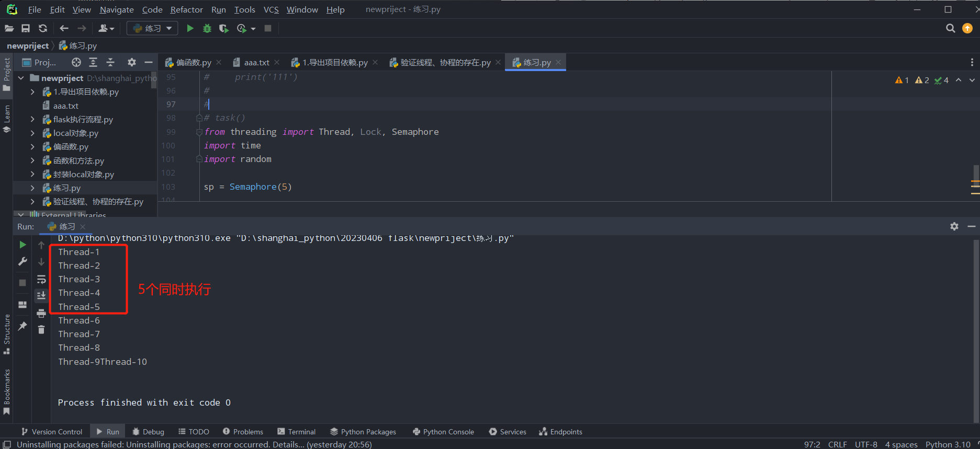
Task: Click the Run console vertical scrollbar
Action: coord(976,331)
